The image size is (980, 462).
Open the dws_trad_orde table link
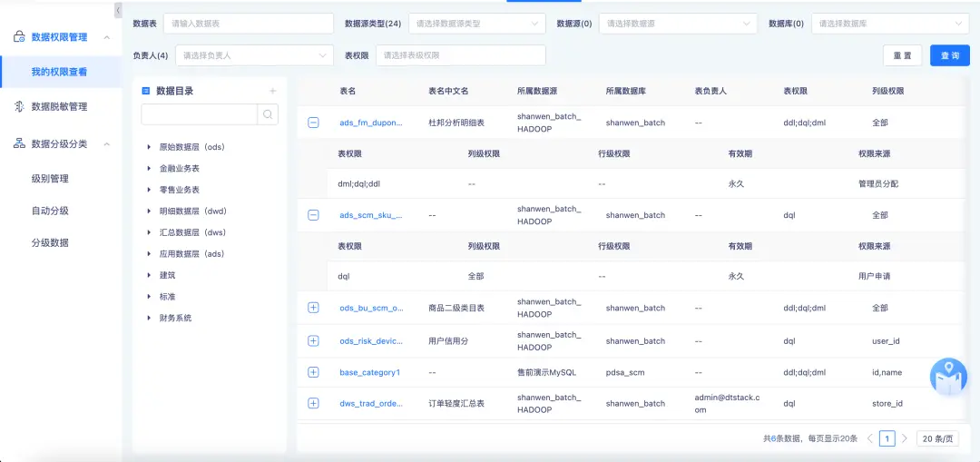tap(370, 403)
